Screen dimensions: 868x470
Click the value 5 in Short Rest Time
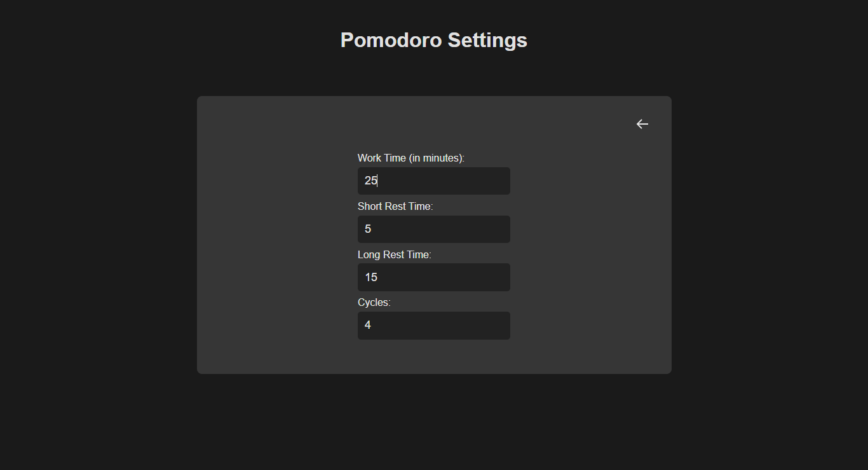367,228
